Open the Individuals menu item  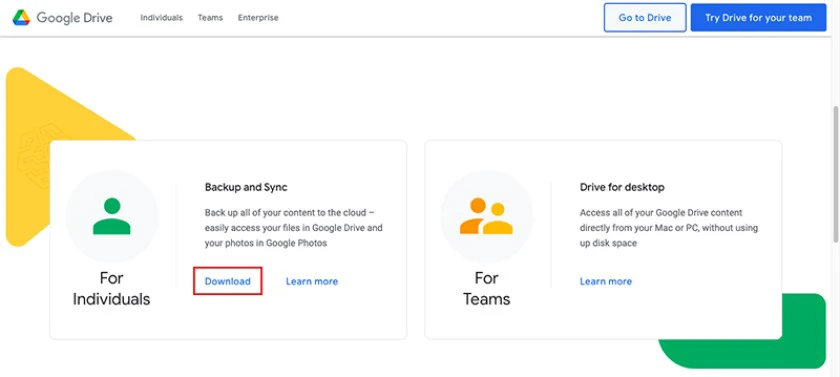161,18
